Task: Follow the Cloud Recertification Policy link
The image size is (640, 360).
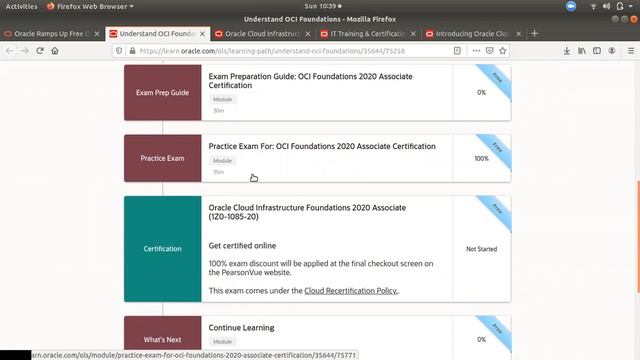Action: 350,291
